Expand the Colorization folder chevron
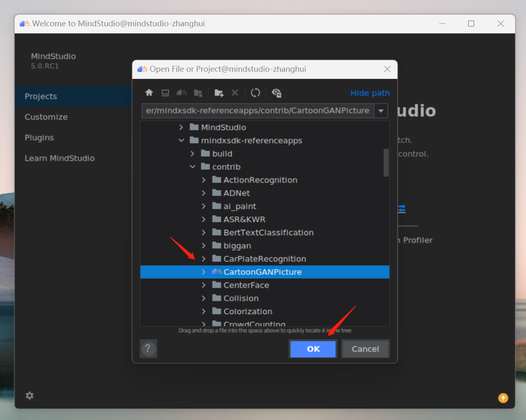The height and width of the screenshot is (420, 526). (x=204, y=312)
